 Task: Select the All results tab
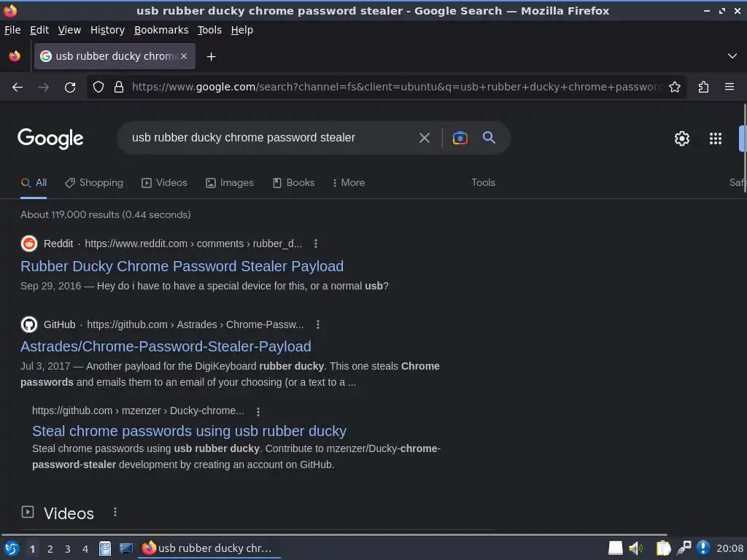[34, 183]
